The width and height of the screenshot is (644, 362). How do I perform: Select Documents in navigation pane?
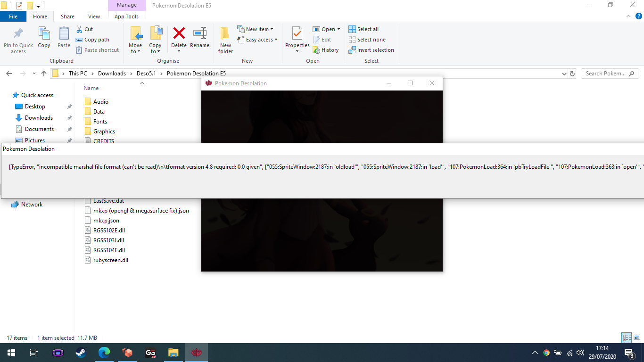tap(39, 129)
